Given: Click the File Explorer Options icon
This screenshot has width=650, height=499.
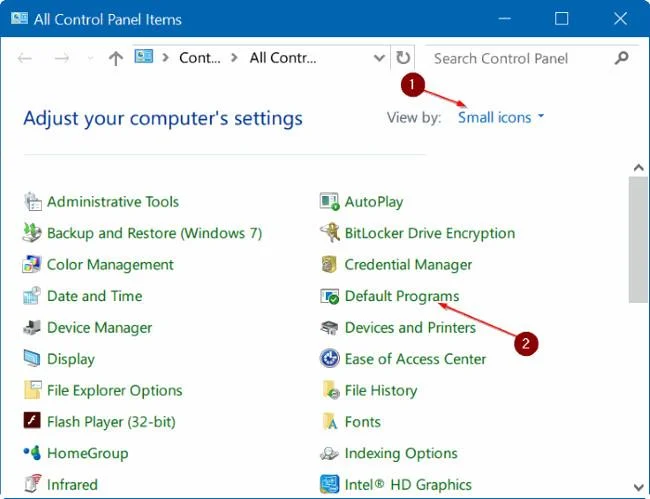Looking at the screenshot, I should pyautogui.click(x=32, y=390).
